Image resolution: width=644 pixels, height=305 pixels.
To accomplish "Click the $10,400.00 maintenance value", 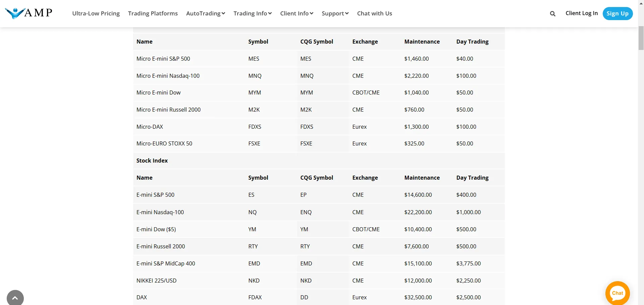I will point(418,229).
